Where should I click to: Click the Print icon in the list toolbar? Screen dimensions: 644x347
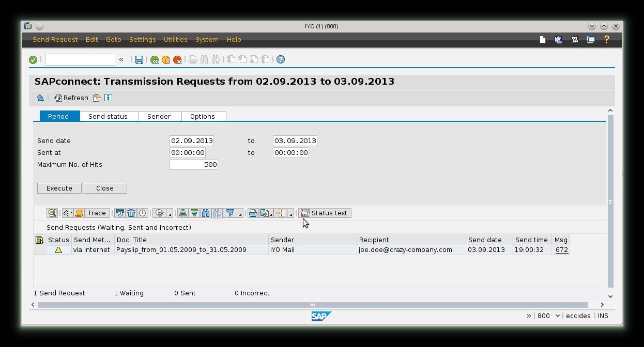[253, 213]
